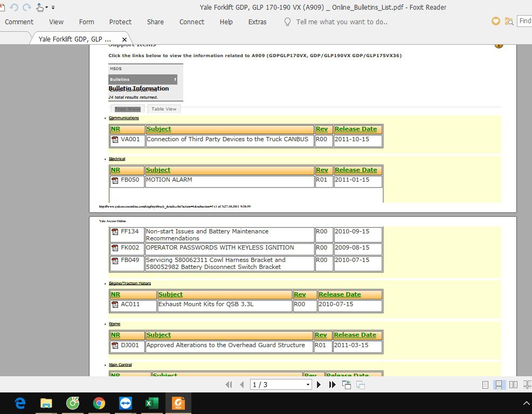
Task: Open the Help ribbon tab
Action: pyautogui.click(x=226, y=22)
